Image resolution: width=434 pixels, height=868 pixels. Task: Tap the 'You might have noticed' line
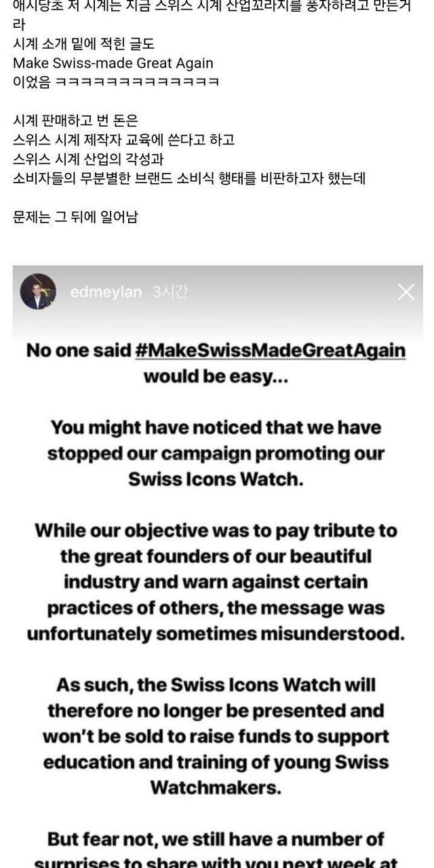(x=216, y=428)
